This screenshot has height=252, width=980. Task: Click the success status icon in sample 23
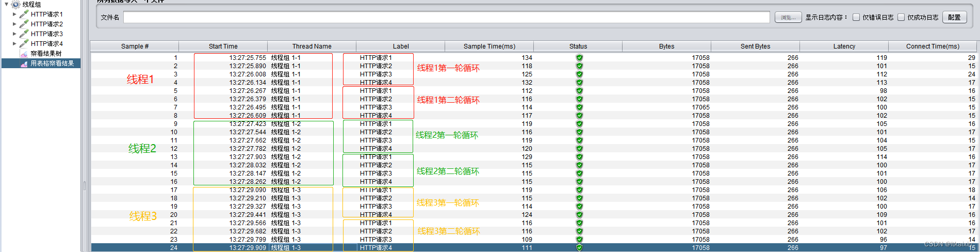click(579, 240)
